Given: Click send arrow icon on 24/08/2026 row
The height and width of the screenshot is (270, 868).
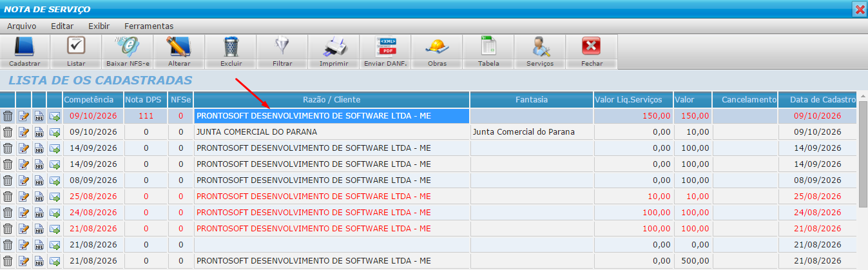Looking at the screenshot, I should click(55, 213).
